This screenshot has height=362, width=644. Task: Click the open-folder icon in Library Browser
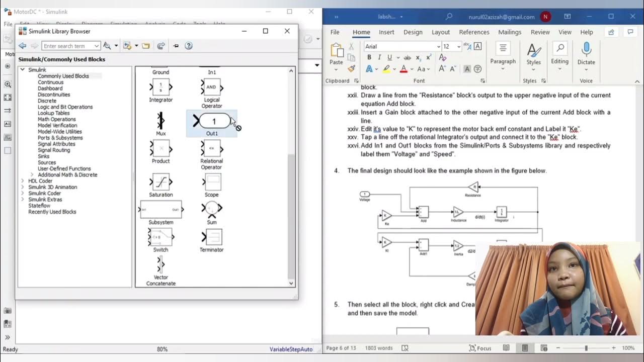pos(146,46)
